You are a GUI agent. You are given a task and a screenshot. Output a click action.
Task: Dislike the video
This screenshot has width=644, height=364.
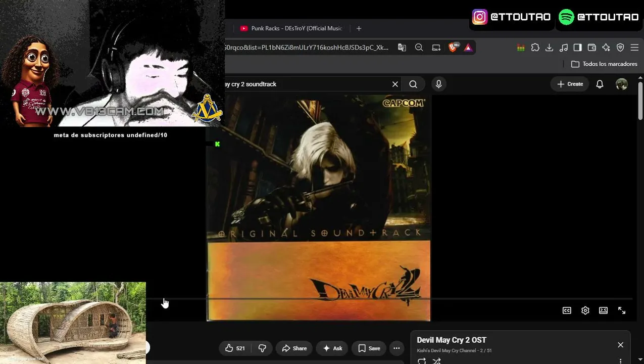point(262,348)
